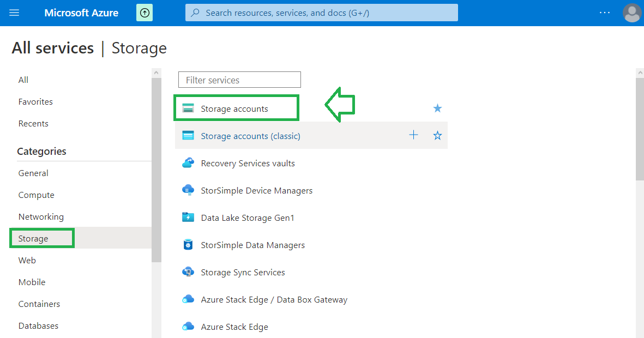Choose the Web category
The image size is (644, 338).
coord(27,261)
